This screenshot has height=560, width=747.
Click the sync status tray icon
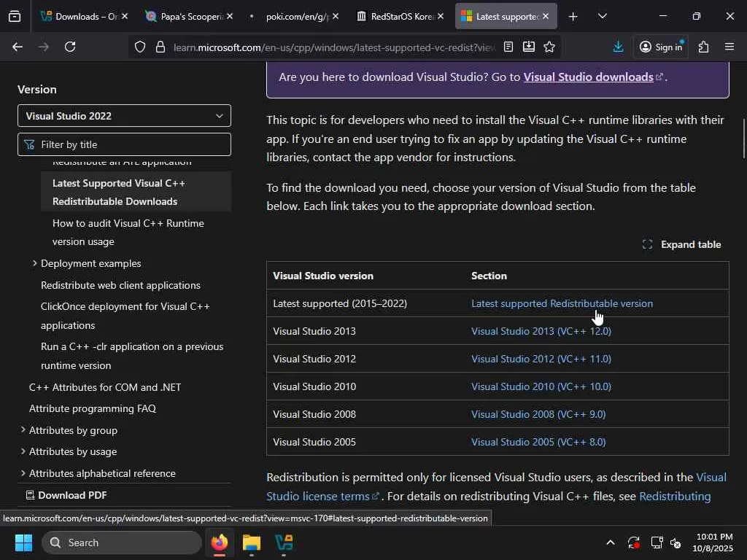coord(634,542)
